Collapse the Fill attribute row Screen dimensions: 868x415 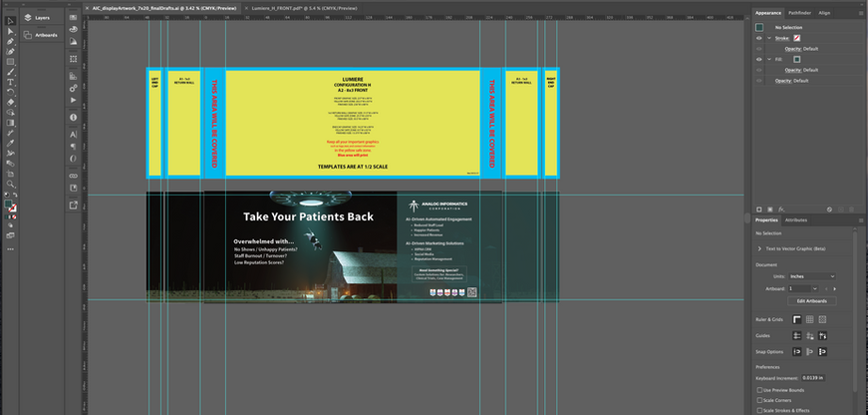768,59
